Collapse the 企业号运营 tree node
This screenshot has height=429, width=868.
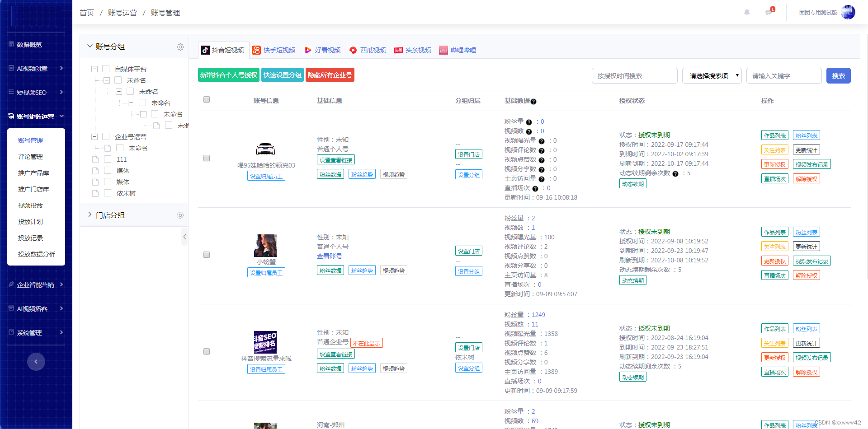94,137
